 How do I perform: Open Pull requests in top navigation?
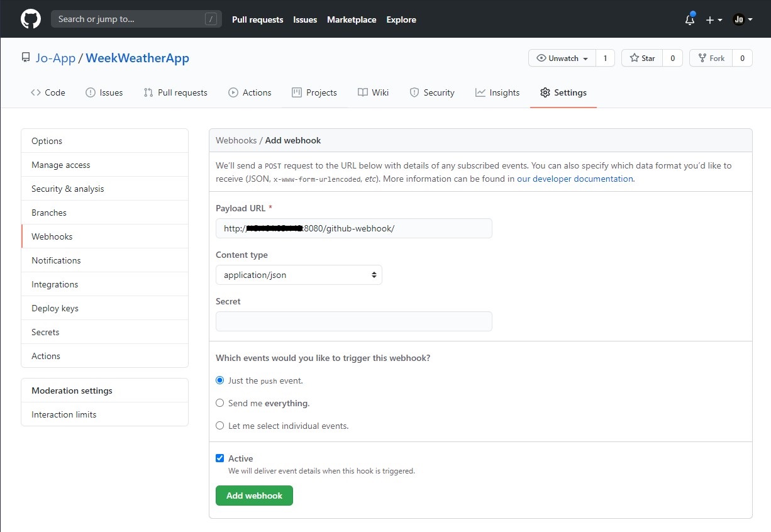(x=257, y=19)
